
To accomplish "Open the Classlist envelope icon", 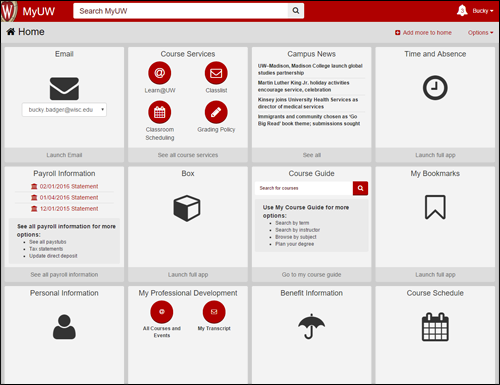I will pos(216,73).
